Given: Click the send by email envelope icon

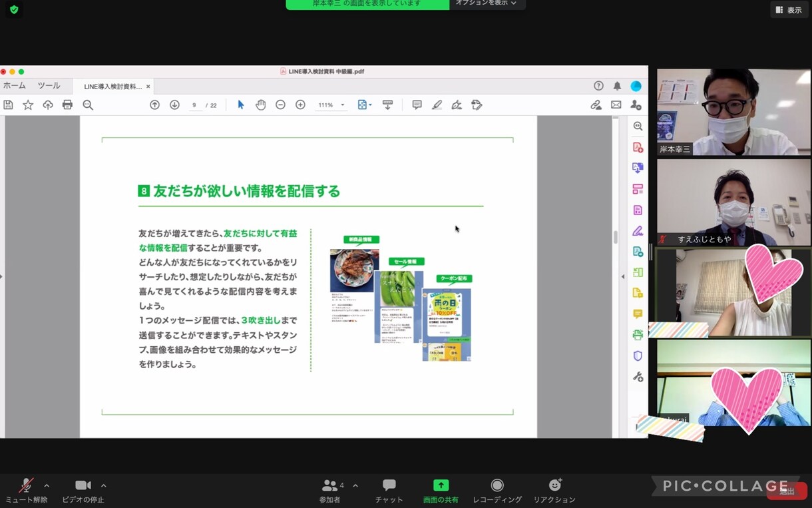Looking at the screenshot, I should [616, 105].
